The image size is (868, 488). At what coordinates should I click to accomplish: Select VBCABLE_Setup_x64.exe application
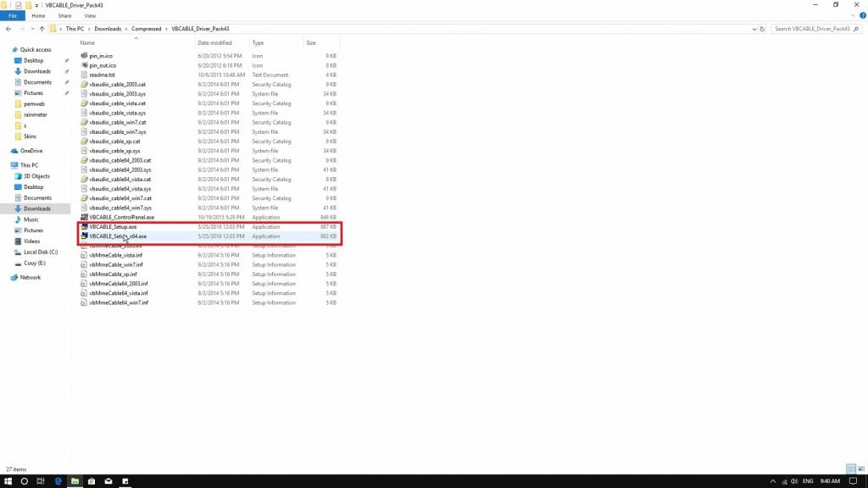[117, 236]
